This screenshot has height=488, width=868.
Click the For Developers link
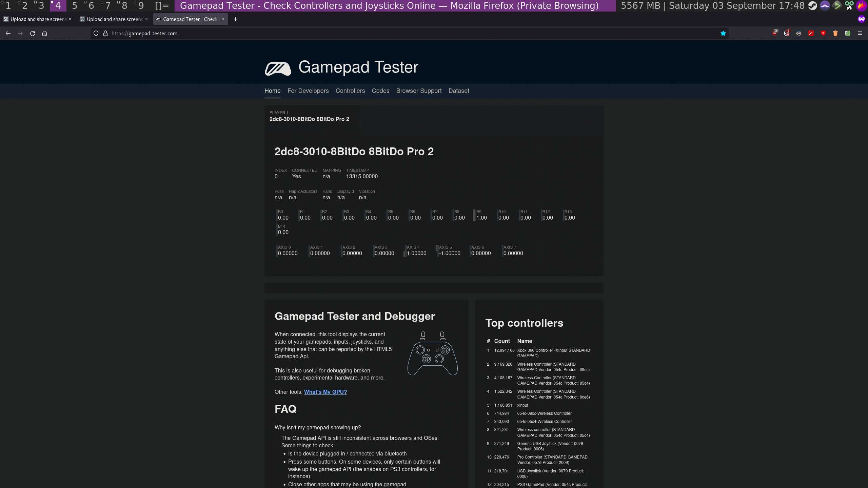point(308,91)
